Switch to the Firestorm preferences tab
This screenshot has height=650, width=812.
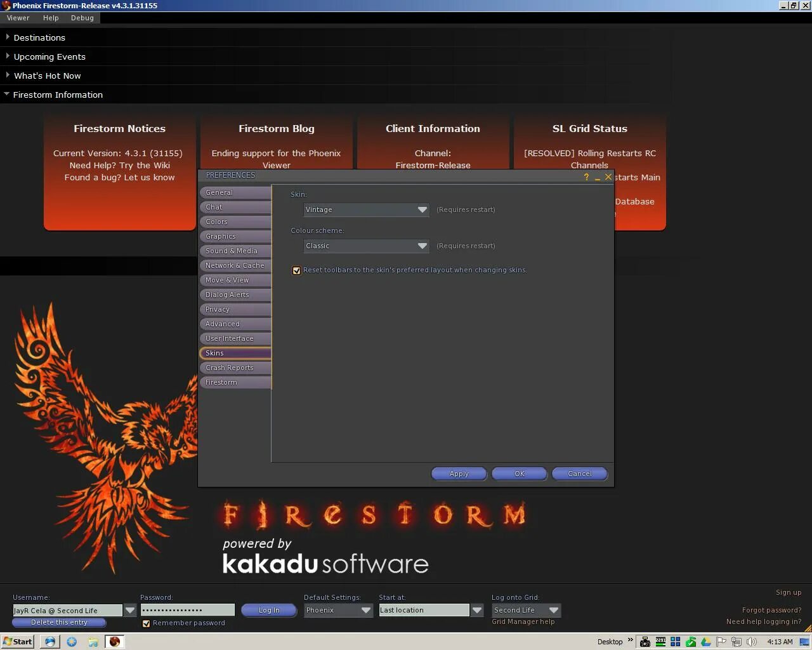click(235, 382)
